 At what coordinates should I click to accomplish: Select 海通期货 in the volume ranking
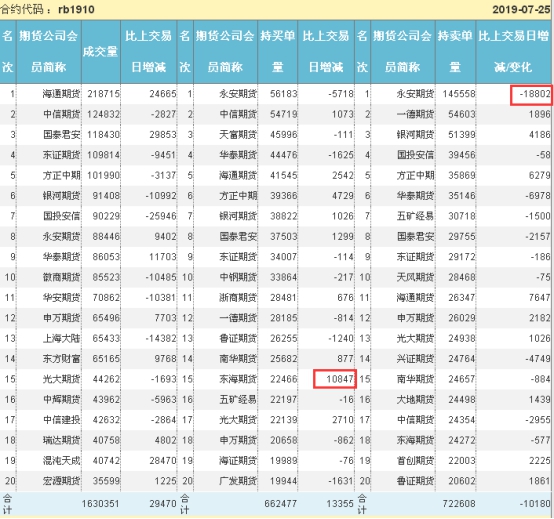pyautogui.click(x=61, y=94)
